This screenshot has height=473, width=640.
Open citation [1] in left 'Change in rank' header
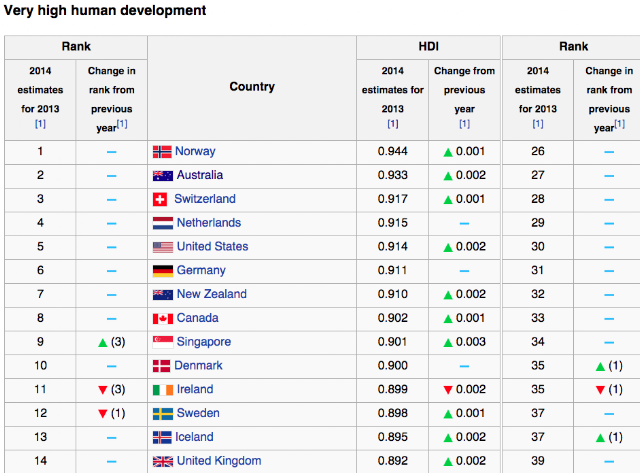pyautogui.click(x=122, y=124)
